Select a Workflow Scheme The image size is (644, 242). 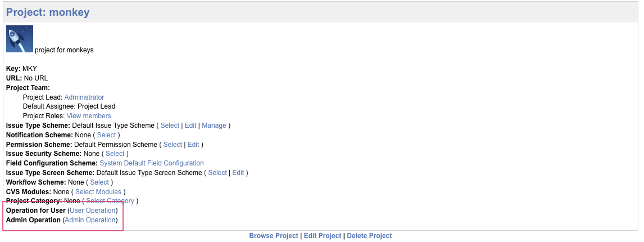99,182
